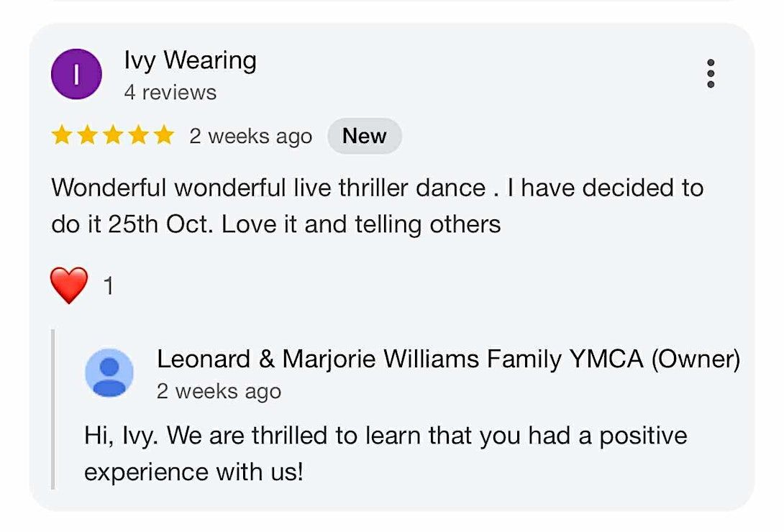Open reviewer name Ivy Wearing
The height and width of the screenshot is (532, 784).
(190, 60)
